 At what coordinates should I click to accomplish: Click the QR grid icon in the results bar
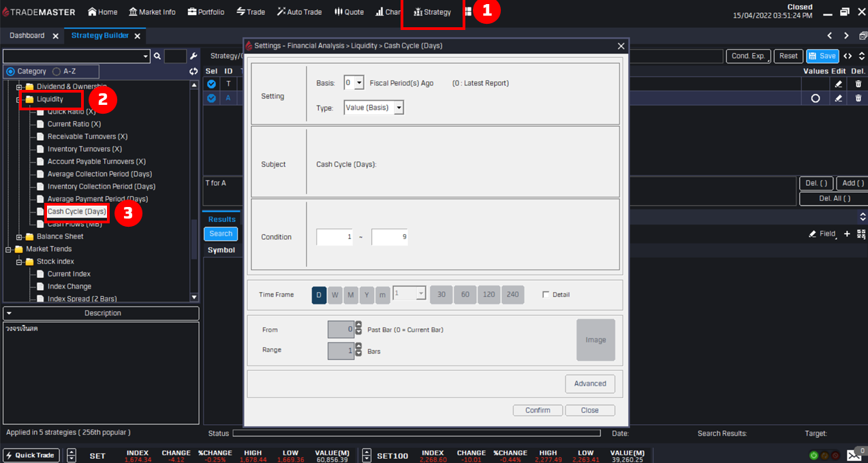[x=861, y=234]
